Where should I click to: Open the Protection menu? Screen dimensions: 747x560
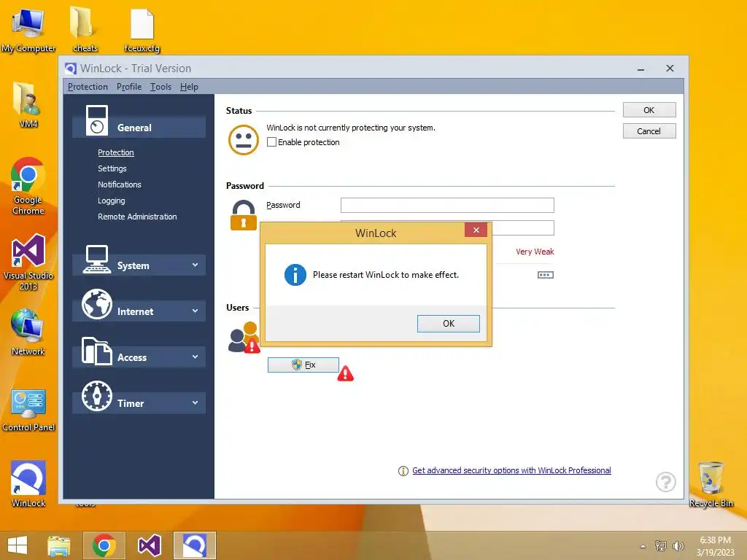[88, 87]
